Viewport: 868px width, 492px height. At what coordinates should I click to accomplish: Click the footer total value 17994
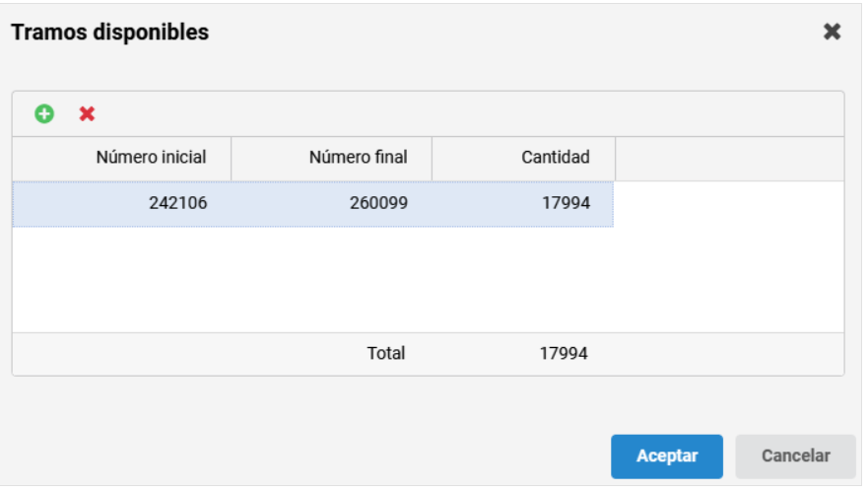(x=564, y=354)
